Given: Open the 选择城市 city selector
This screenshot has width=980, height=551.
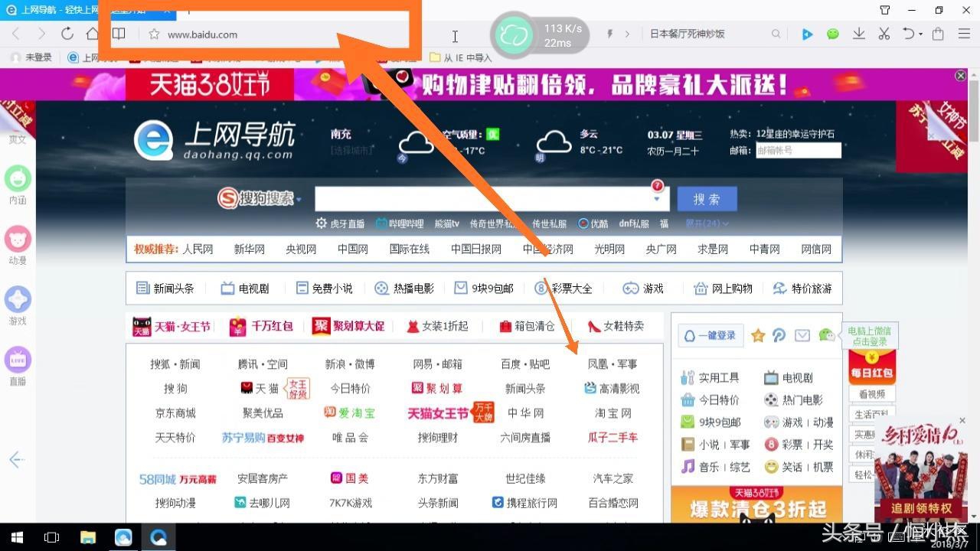Looking at the screenshot, I should pos(353,150).
